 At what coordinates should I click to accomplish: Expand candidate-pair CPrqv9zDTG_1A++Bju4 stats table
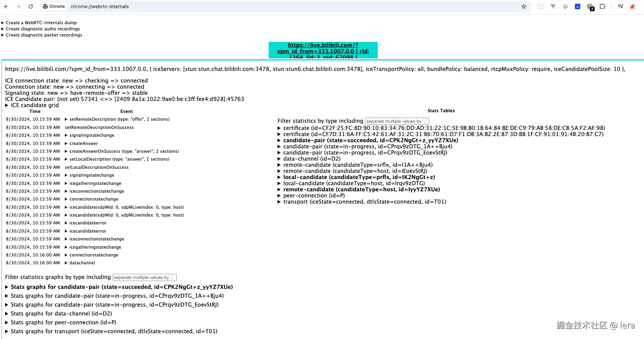365,147
